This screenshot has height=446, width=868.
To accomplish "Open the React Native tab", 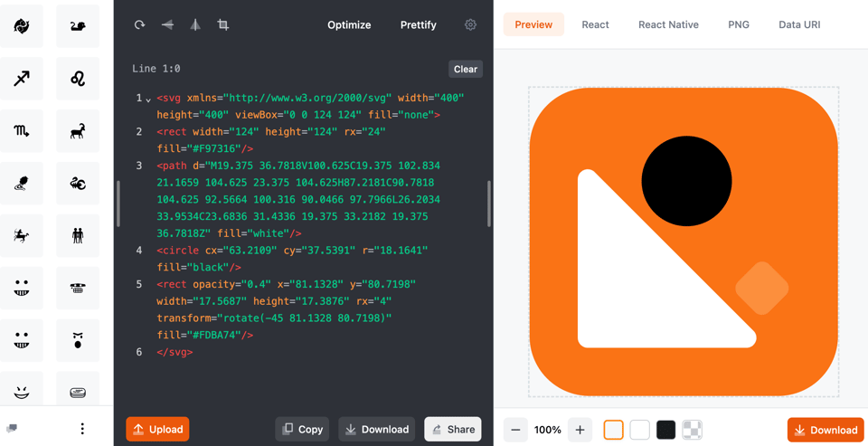I will pos(668,24).
